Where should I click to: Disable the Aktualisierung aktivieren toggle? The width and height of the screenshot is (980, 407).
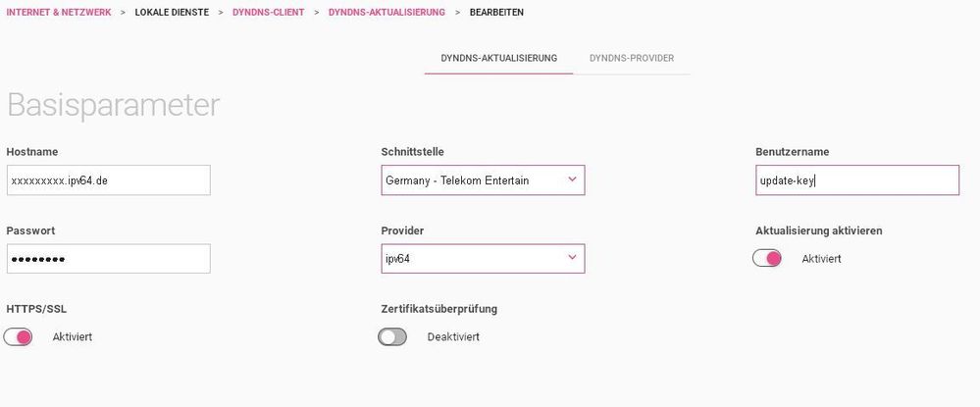tap(767, 258)
